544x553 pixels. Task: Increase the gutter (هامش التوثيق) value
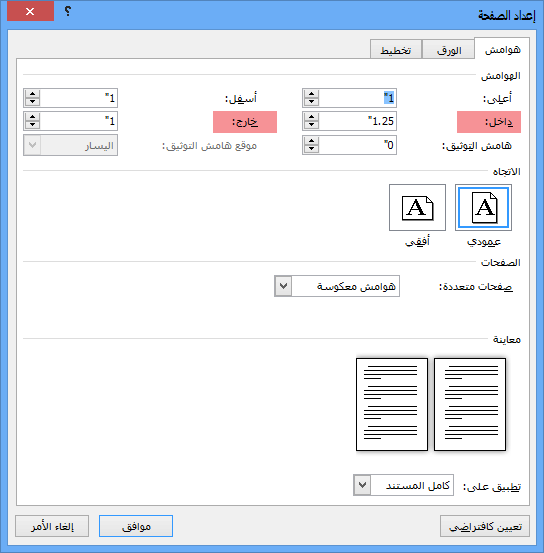point(312,141)
